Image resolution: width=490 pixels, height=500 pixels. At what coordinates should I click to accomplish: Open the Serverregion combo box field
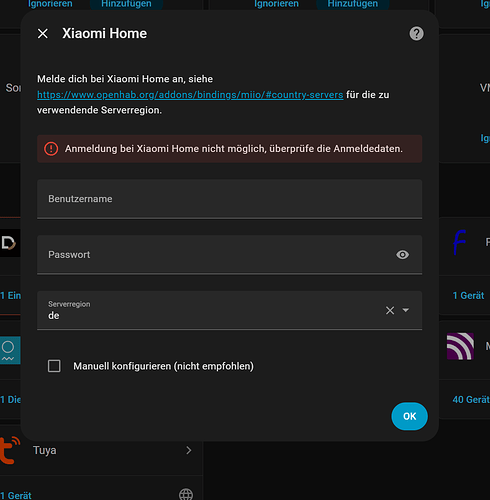point(229,310)
